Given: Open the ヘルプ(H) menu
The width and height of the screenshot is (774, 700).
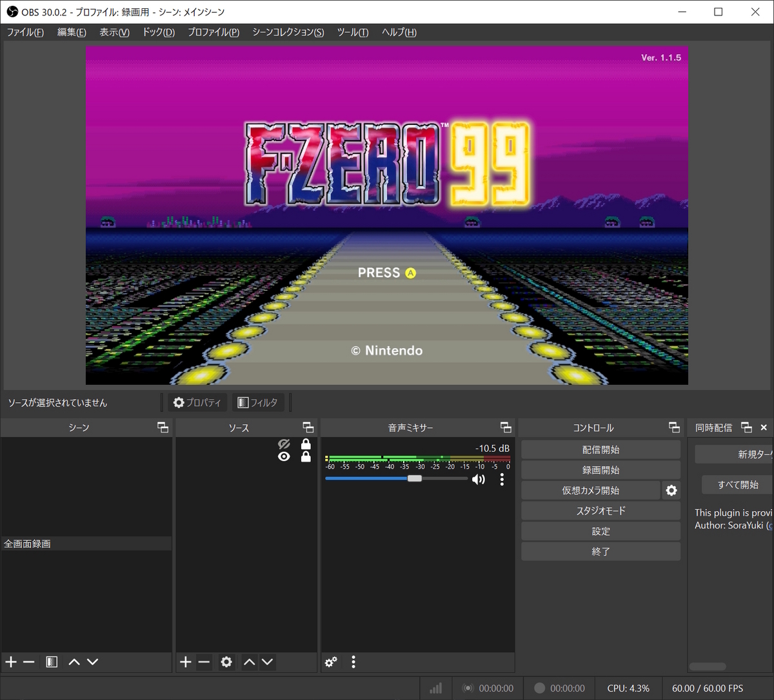Looking at the screenshot, I should [x=399, y=32].
